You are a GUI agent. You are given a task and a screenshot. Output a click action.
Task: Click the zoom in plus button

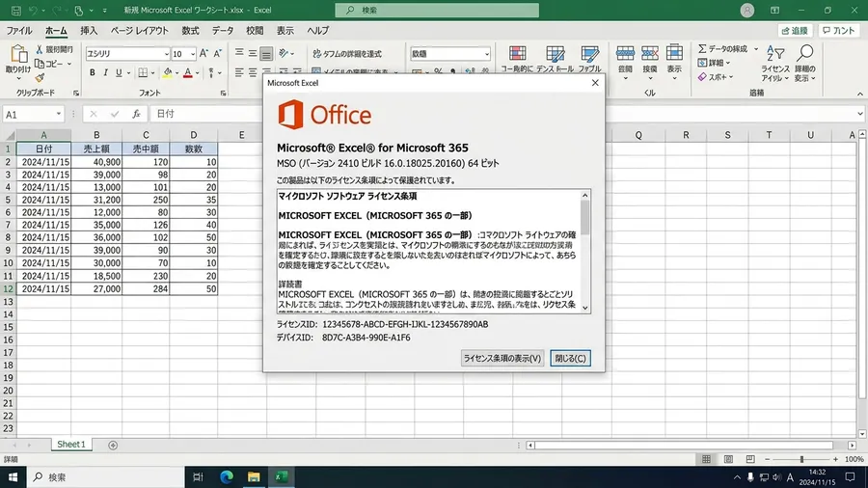(835, 459)
